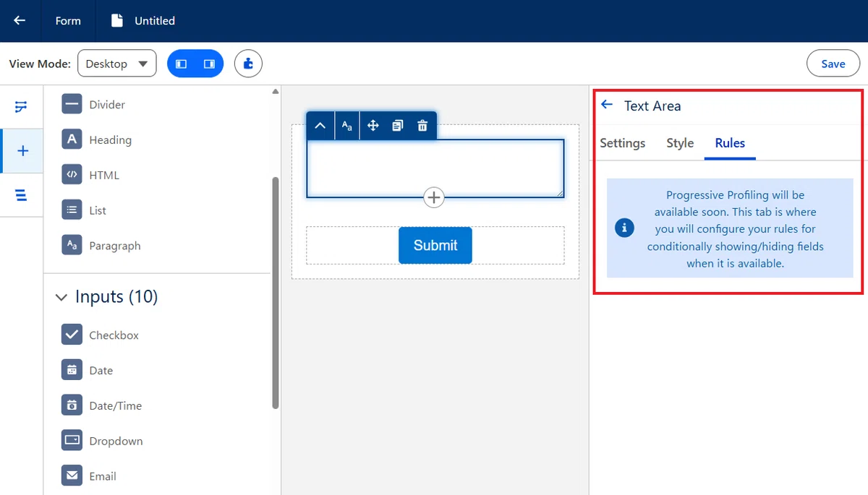Click the Untitled form title

click(x=155, y=20)
